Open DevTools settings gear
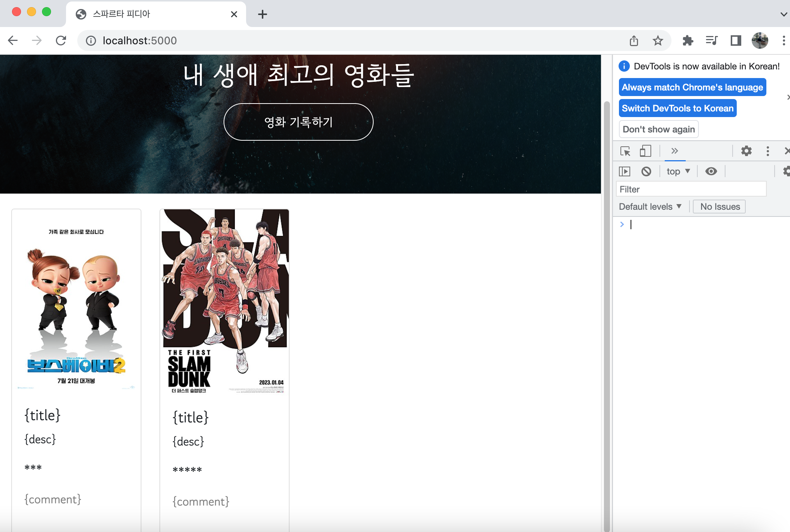The width and height of the screenshot is (790, 532). [x=746, y=151]
